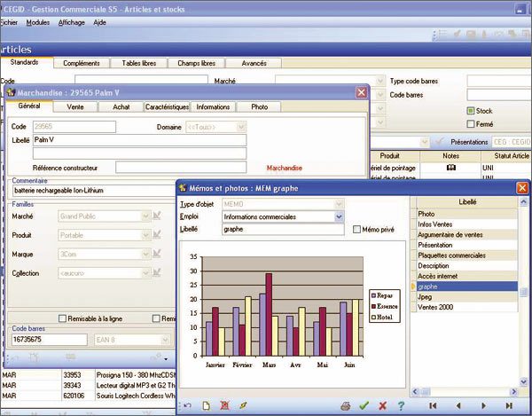532x416 pixels.
Task: Open help with the question mark icon
Action: point(401,405)
